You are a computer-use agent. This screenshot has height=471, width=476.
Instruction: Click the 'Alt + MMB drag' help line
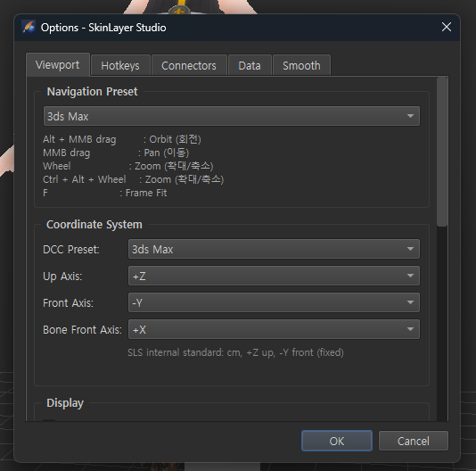122,139
